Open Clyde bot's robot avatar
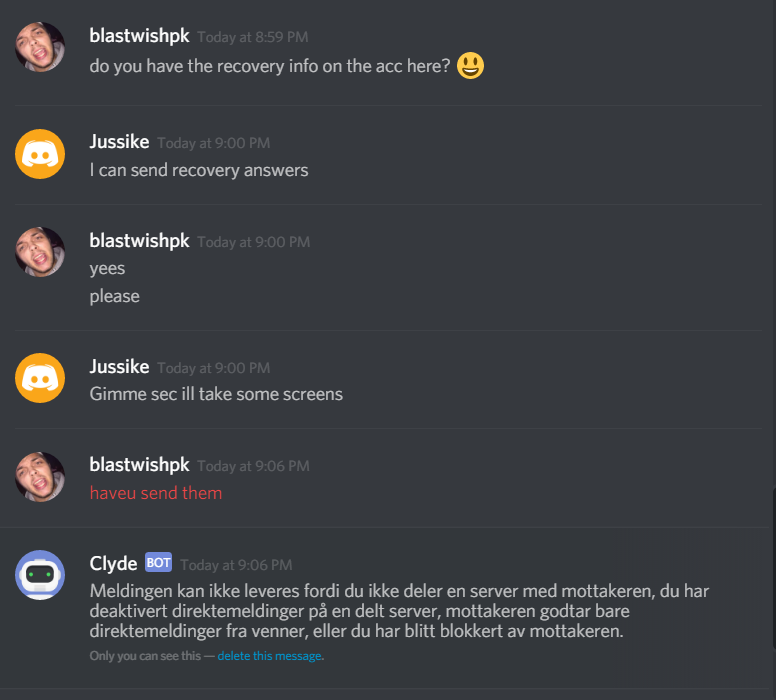 pyautogui.click(x=40, y=575)
